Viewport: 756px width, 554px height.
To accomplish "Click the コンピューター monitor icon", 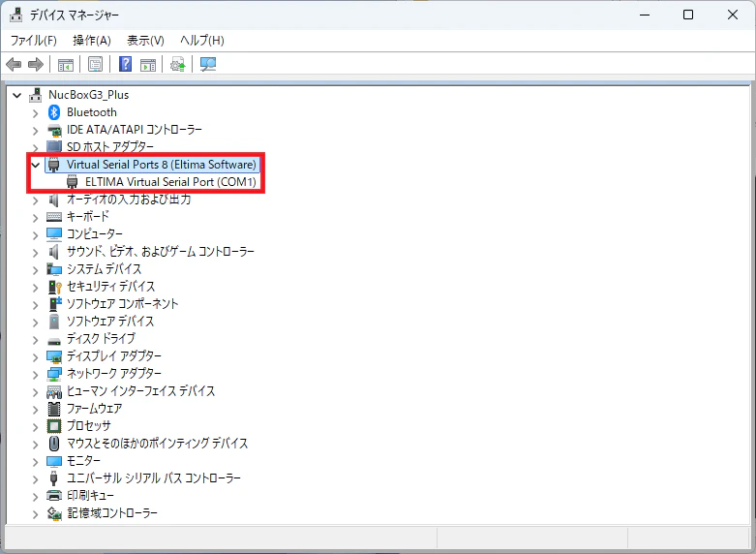I will [x=54, y=234].
